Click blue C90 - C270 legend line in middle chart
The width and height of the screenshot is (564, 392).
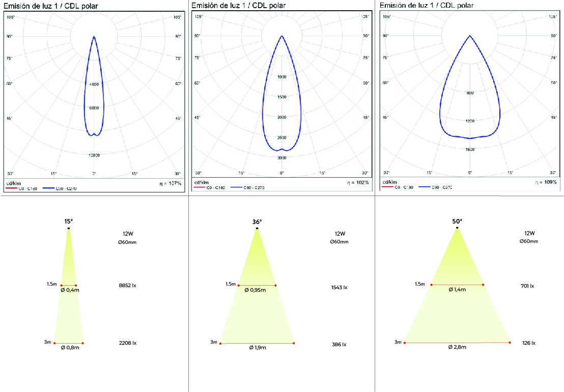(x=238, y=188)
